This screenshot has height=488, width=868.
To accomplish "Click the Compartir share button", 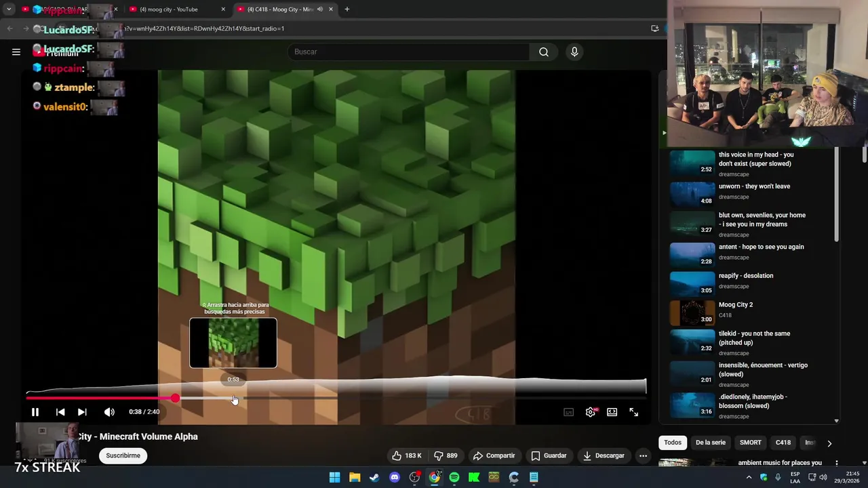I will [x=494, y=455].
